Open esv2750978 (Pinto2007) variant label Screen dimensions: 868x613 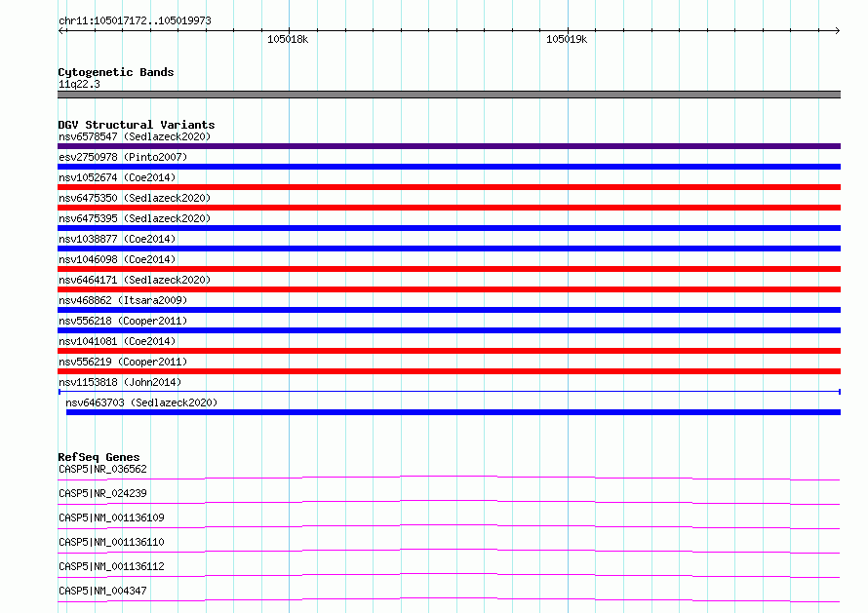(x=123, y=157)
